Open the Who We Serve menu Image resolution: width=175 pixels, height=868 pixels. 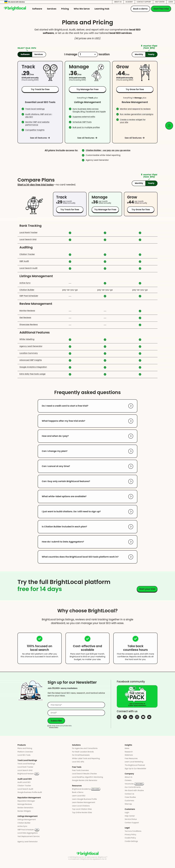(81, 9)
